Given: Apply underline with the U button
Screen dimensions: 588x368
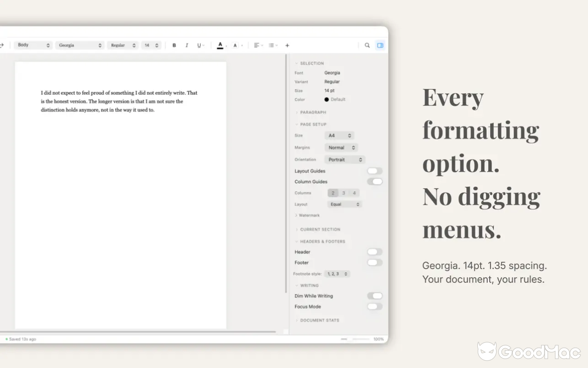Looking at the screenshot, I should [x=200, y=45].
